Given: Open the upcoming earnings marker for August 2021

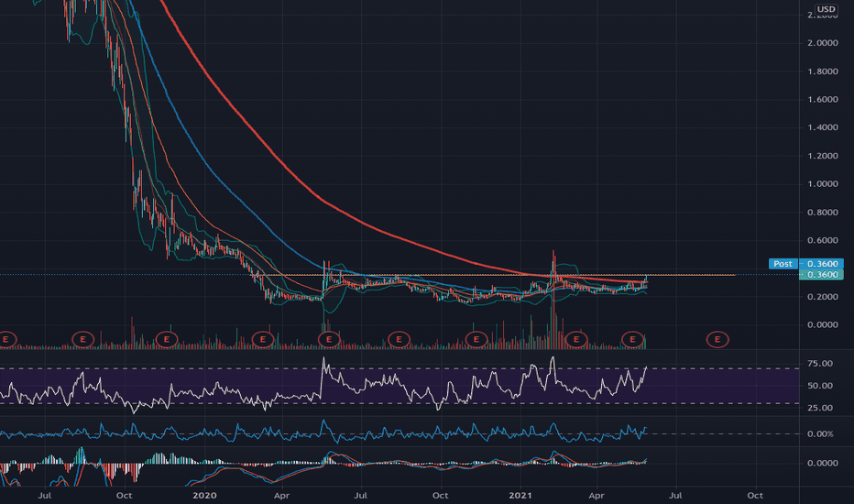Looking at the screenshot, I should click(x=717, y=339).
